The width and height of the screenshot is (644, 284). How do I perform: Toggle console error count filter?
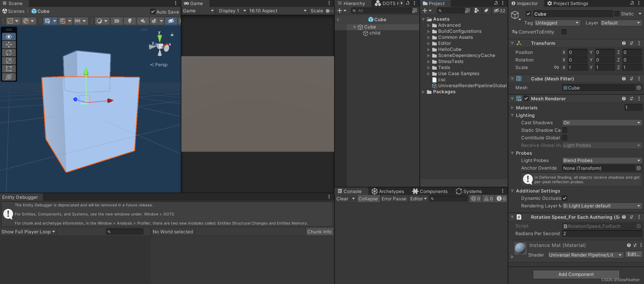click(501, 199)
